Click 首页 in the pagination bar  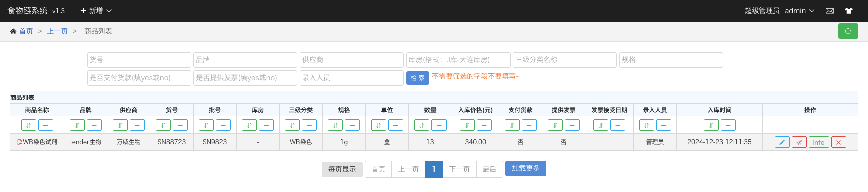(378, 169)
